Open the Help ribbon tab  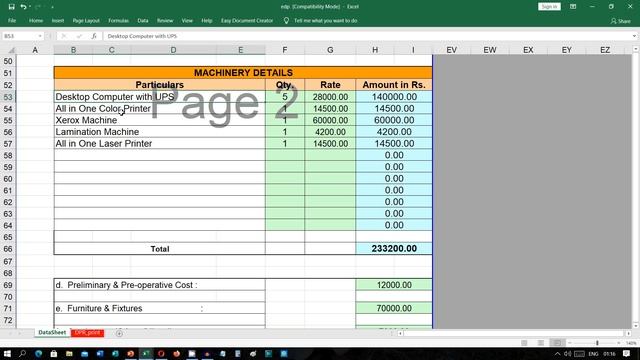coord(207,20)
